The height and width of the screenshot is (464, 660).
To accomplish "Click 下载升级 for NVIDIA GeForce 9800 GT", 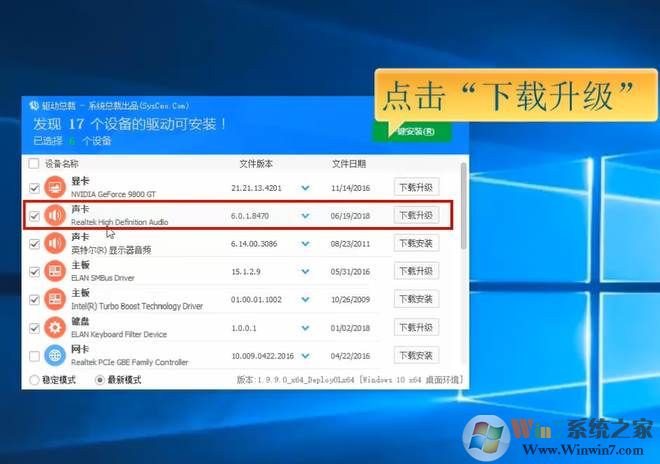I will point(416,187).
